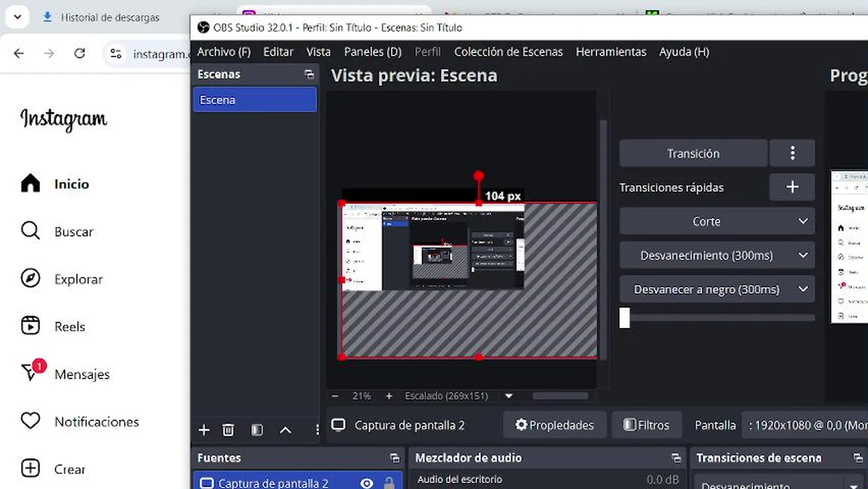Viewport: 868px width, 489px height.
Task: Click the Audio del escritorio label
Action: point(460,479)
